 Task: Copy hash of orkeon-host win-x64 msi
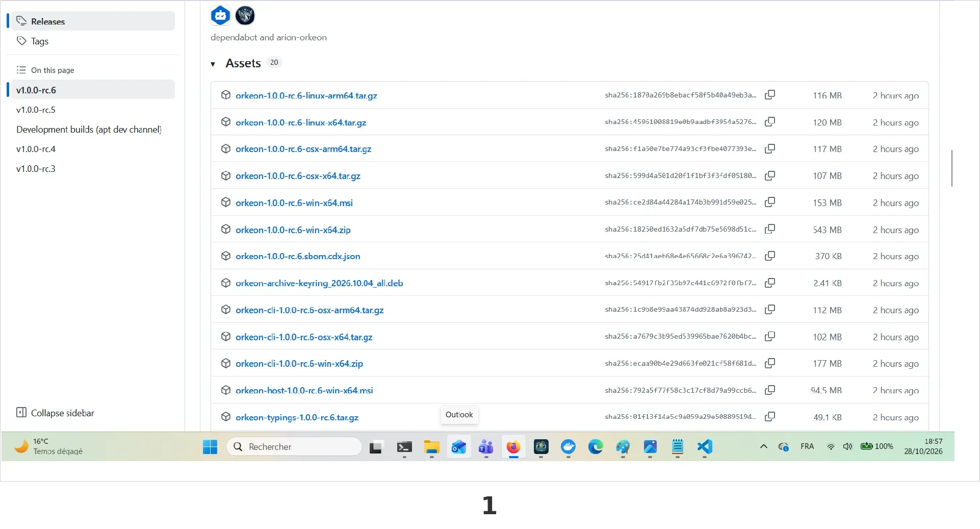[x=770, y=390]
